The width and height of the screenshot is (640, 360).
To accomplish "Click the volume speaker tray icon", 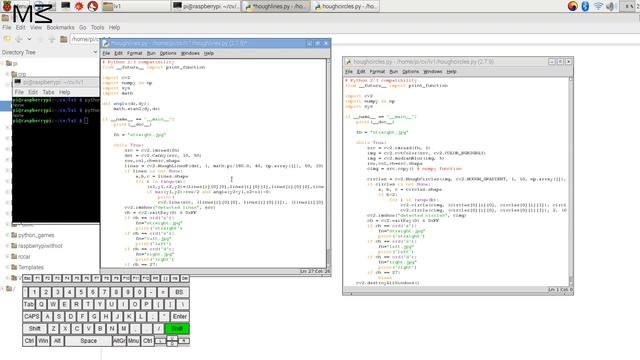I will [x=611, y=6].
